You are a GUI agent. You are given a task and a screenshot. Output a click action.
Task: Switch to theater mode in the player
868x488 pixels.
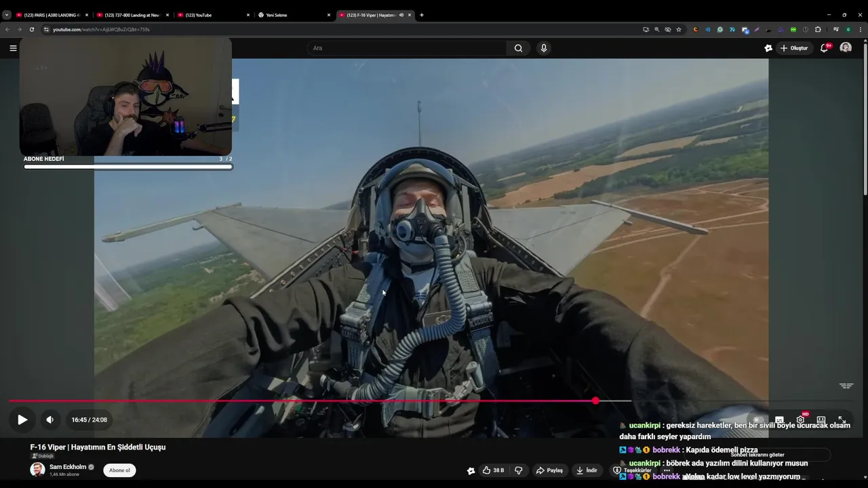[821, 420]
